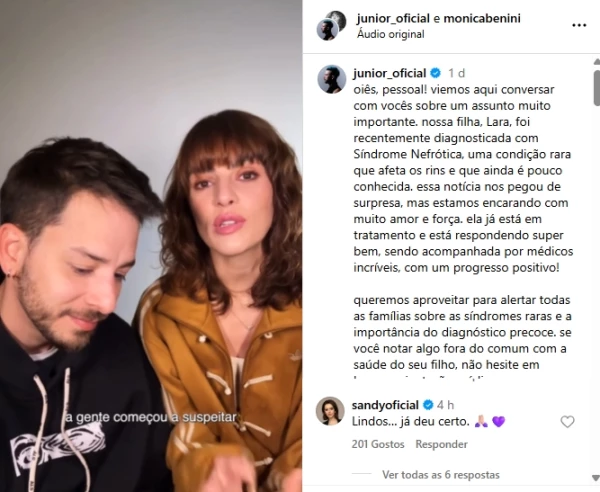Viewport: 600px width, 492px height.
Task: Click junior_oficial's avatar beside caption
Action: pos(332,79)
